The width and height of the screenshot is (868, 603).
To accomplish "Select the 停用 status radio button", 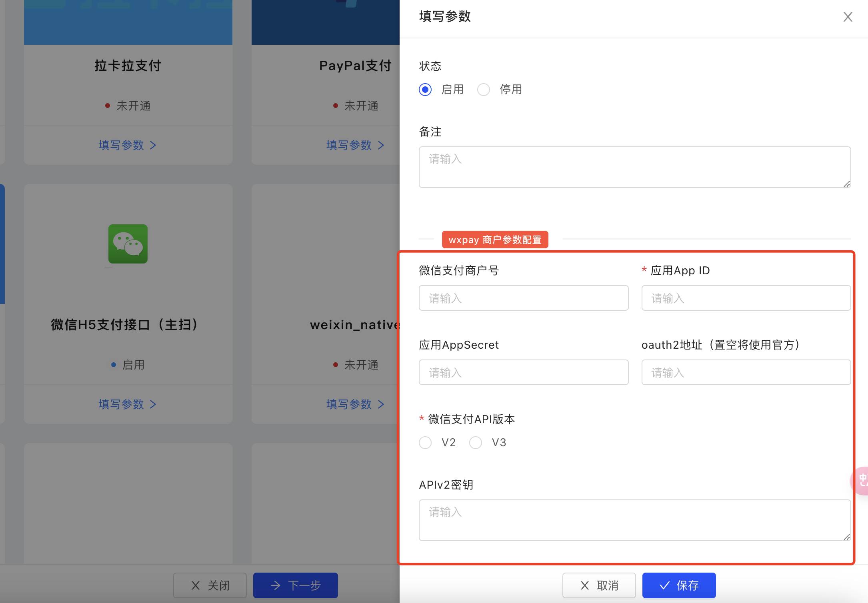I will (x=484, y=89).
